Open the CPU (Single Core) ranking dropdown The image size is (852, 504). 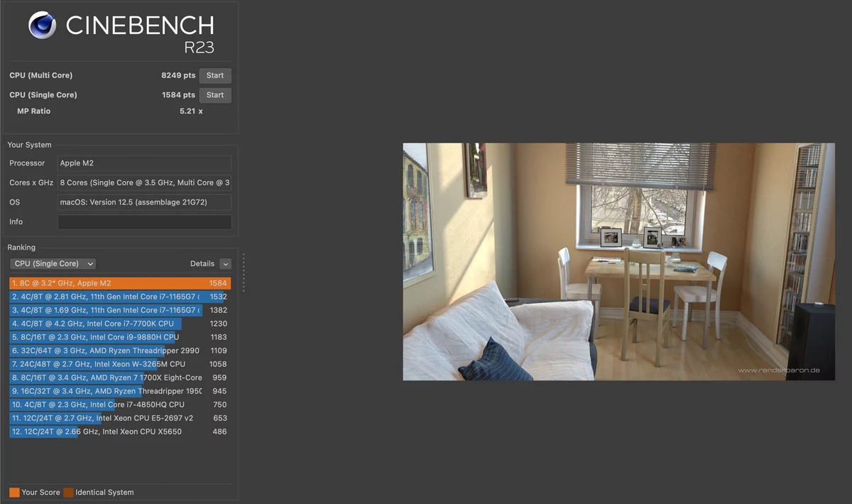(x=53, y=263)
